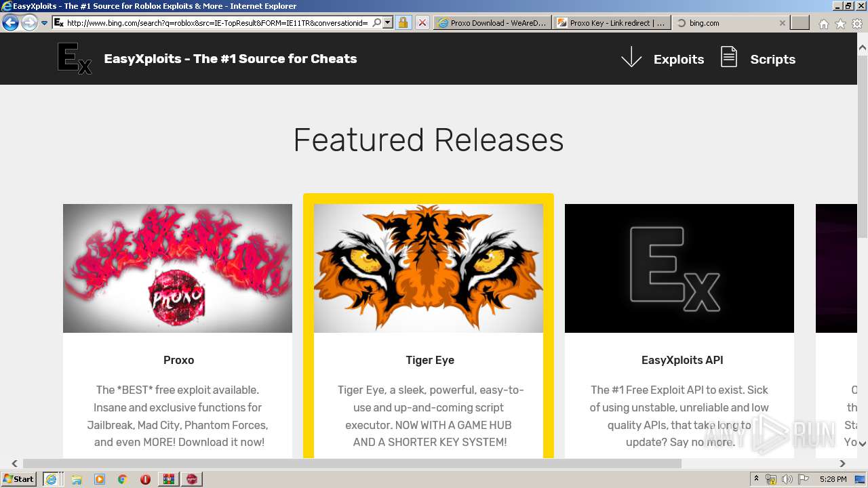Open the Tools gear icon
This screenshot has height=488, width=868.
tap(857, 24)
